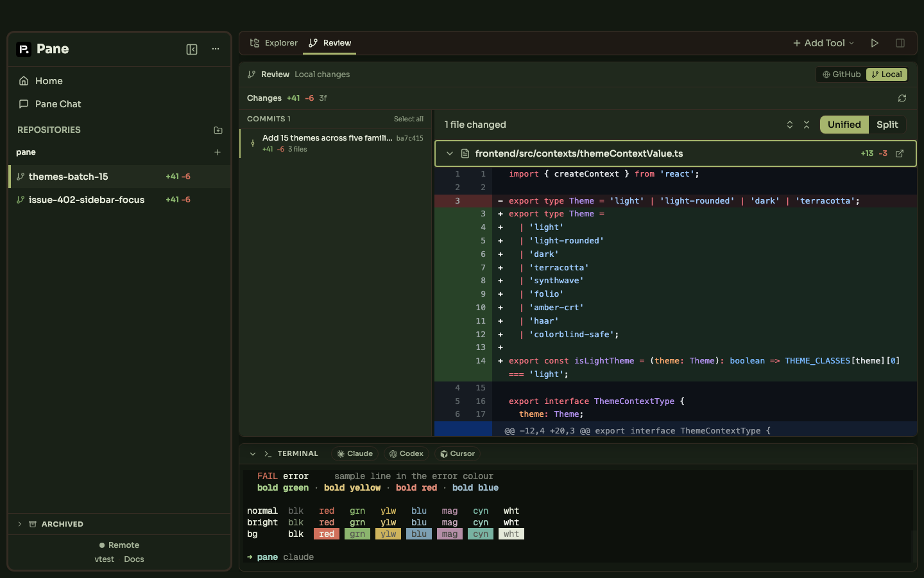Switch diff view to Unified
The width and height of the screenshot is (924, 578).
[844, 125]
